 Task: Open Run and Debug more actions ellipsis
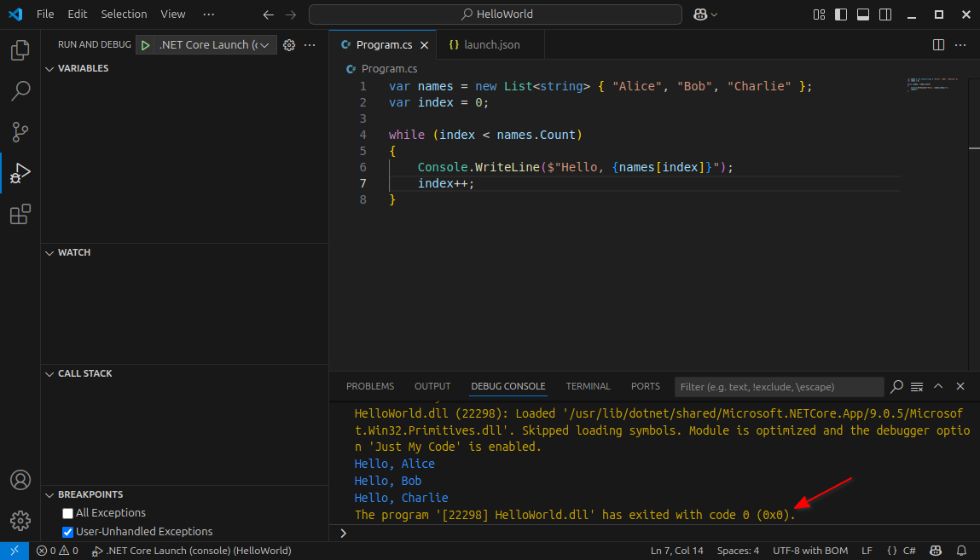(310, 45)
